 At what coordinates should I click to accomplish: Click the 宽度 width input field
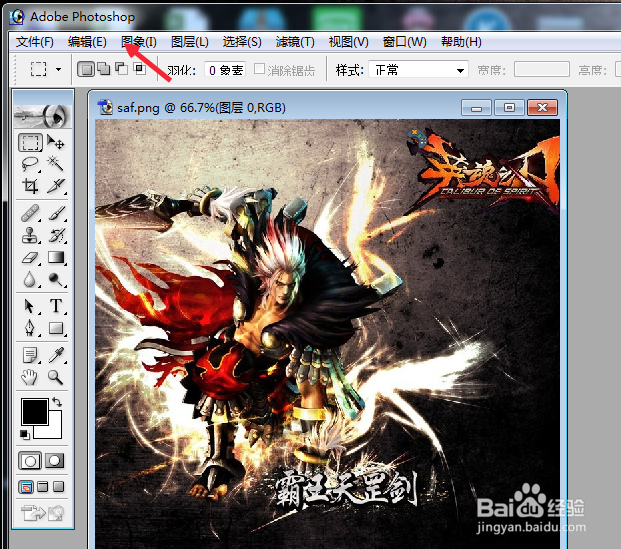click(542, 70)
